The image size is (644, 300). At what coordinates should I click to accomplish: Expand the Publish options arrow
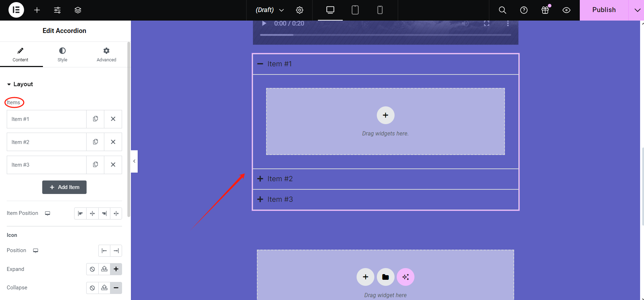[x=637, y=10]
